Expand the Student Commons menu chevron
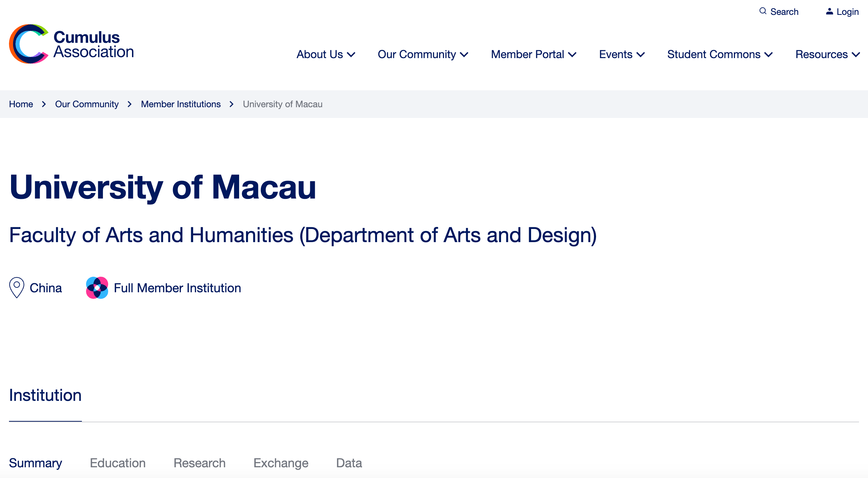 (x=768, y=55)
